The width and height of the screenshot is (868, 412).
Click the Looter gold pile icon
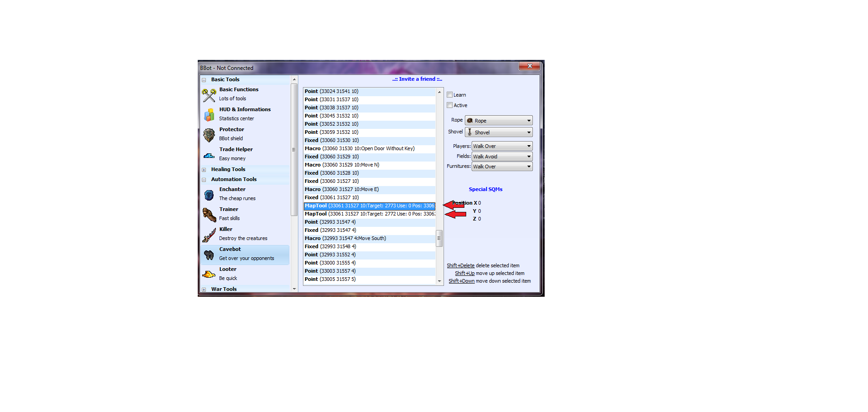tap(209, 275)
